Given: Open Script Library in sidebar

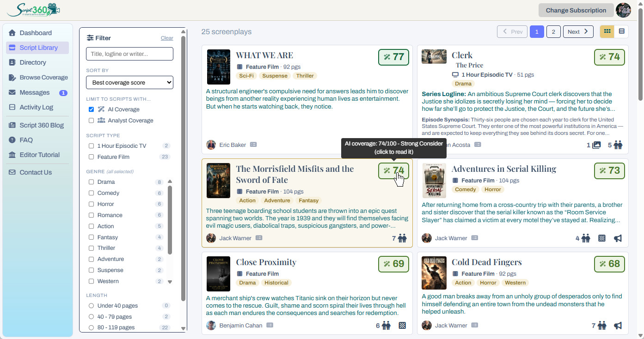Looking at the screenshot, I should click(37, 48).
